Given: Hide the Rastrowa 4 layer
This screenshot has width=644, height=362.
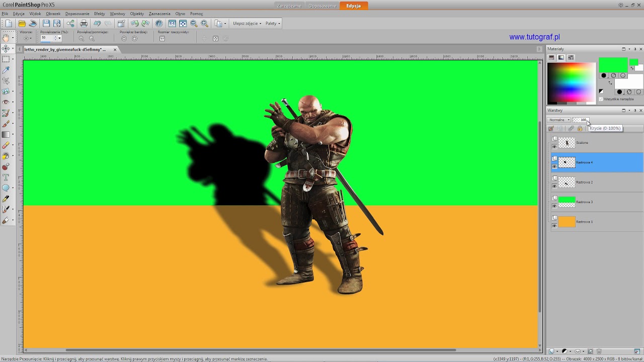Looking at the screenshot, I should coord(554,166).
